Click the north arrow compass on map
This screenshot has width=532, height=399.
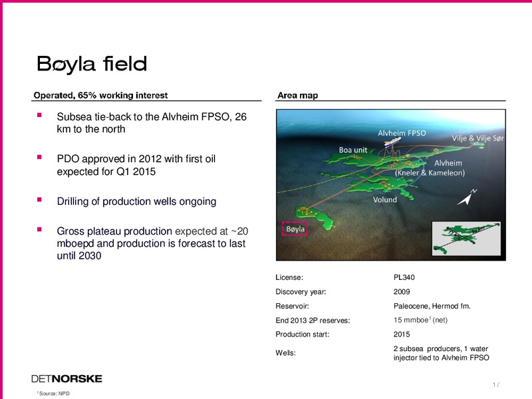coord(467,197)
